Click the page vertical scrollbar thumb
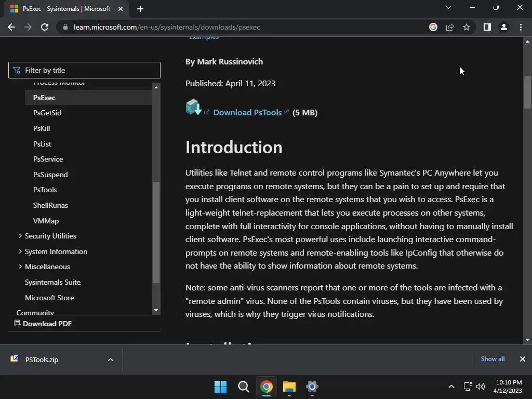 coord(527,92)
